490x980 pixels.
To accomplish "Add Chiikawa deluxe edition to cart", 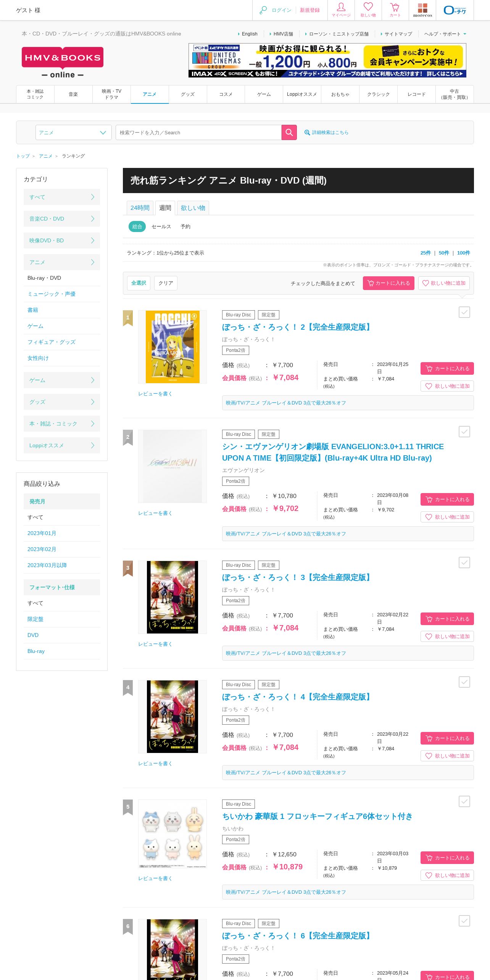I will click(447, 858).
